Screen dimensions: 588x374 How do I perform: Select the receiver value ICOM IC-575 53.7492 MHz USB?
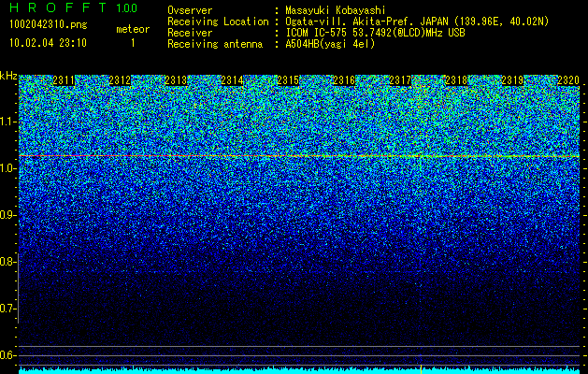376,33
